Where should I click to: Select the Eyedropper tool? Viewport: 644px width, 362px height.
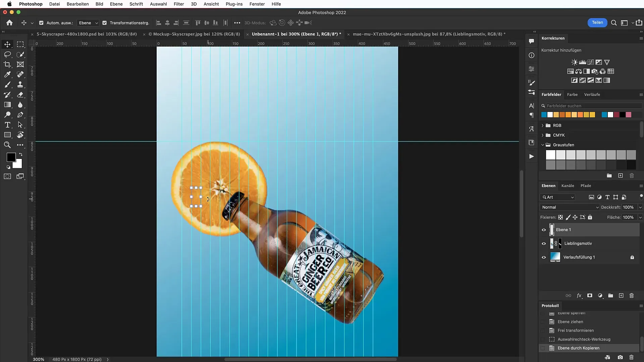tap(7, 74)
